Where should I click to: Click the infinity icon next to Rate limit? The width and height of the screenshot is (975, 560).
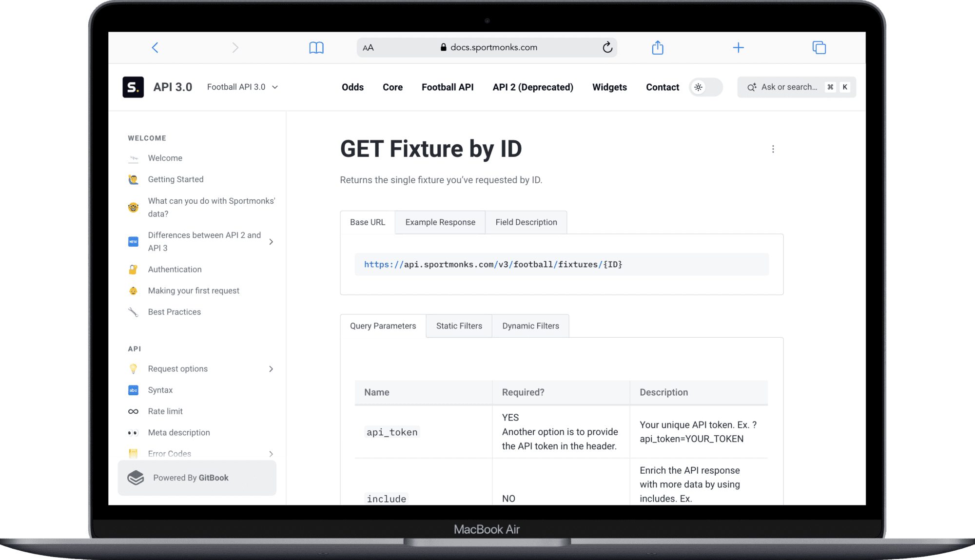coord(133,411)
